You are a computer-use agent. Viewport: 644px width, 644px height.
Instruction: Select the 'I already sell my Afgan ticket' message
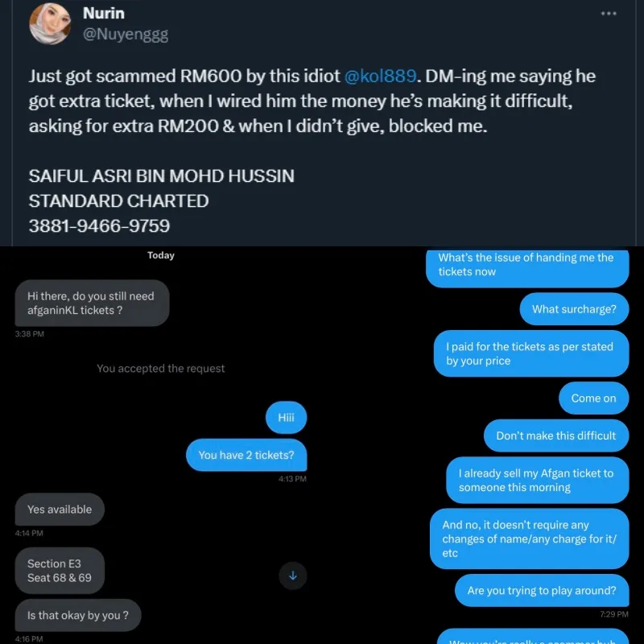[537, 481]
